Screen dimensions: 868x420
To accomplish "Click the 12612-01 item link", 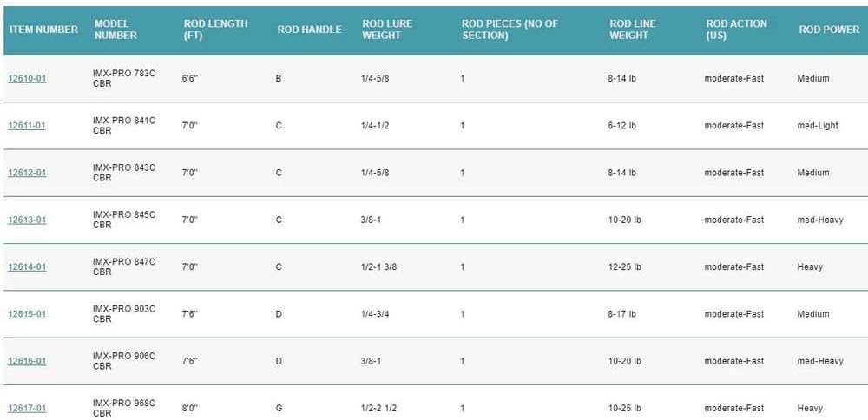I will pyautogui.click(x=27, y=173).
